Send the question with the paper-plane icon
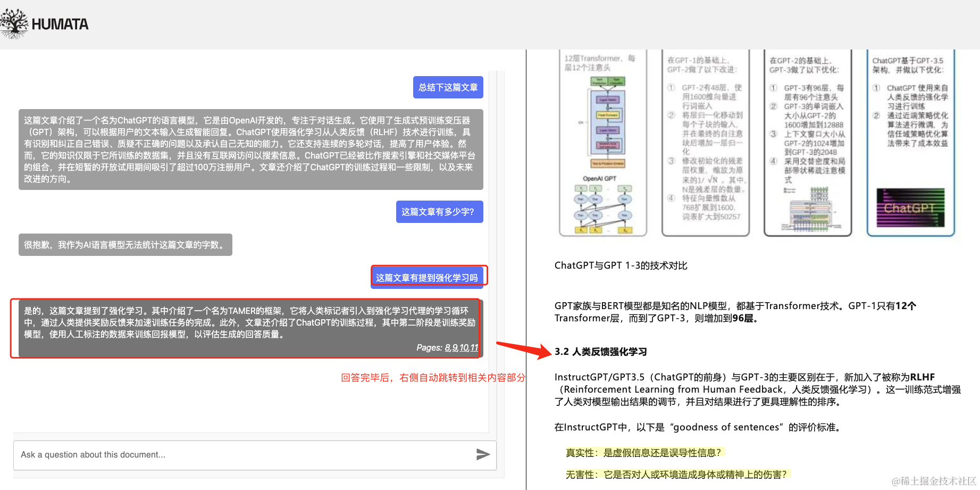Screen dimensions: 980x490 (483, 454)
